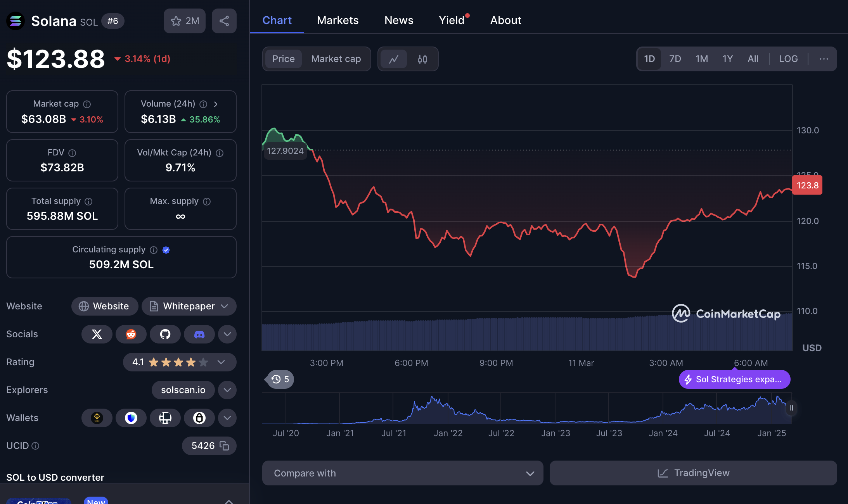Open the Yield tab
Image resolution: width=848 pixels, height=504 pixels.
(452, 20)
